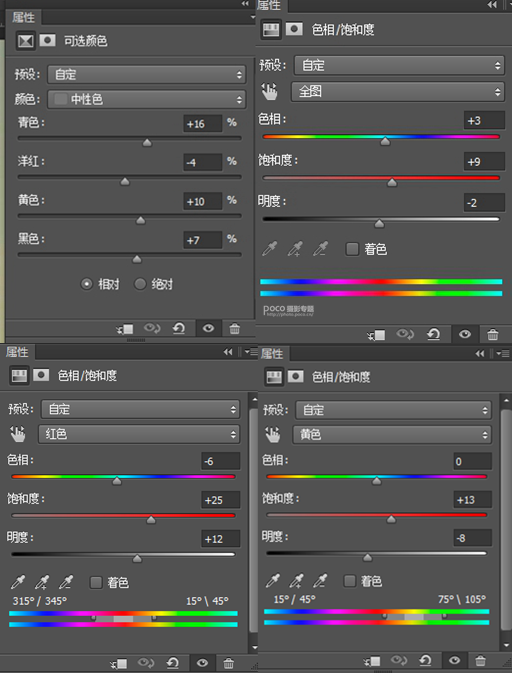View previous state in Selective Color panel
Screen dimensions: 512x673
pyautogui.click(x=152, y=329)
